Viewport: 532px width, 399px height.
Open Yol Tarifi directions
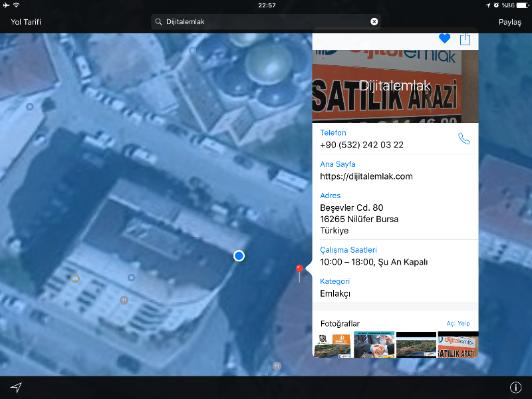26,22
